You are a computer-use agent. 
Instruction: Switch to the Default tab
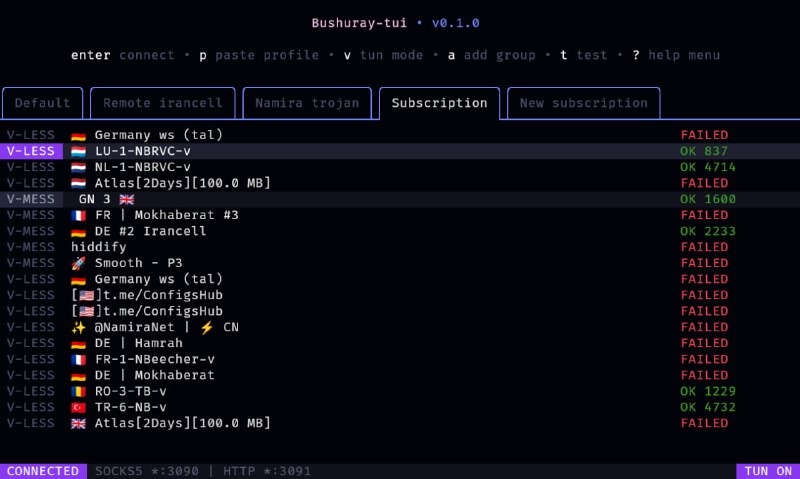(42, 103)
